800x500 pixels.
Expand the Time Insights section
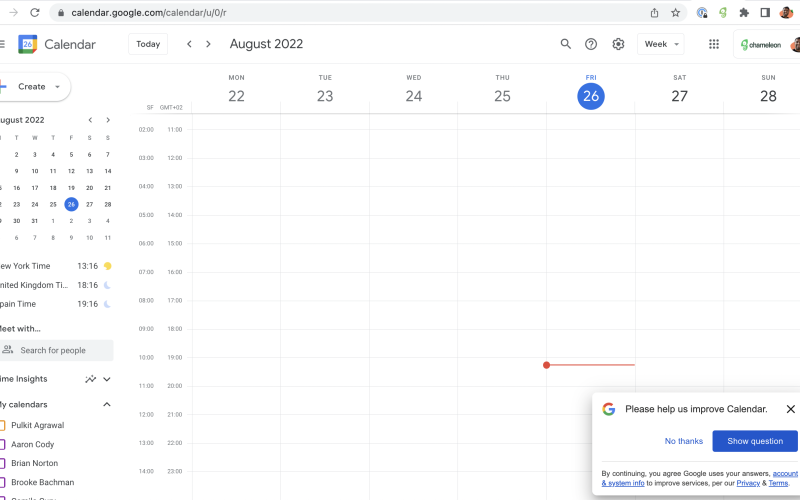coord(107,379)
